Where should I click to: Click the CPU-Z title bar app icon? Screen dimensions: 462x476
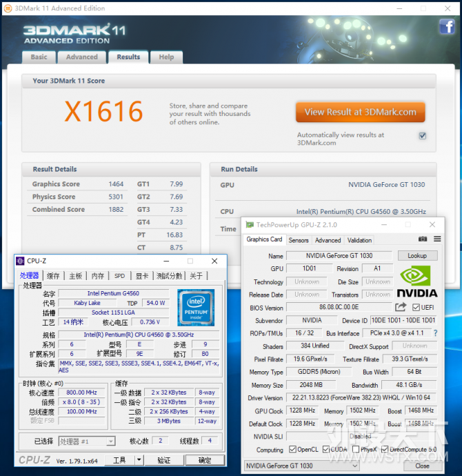click(x=20, y=261)
